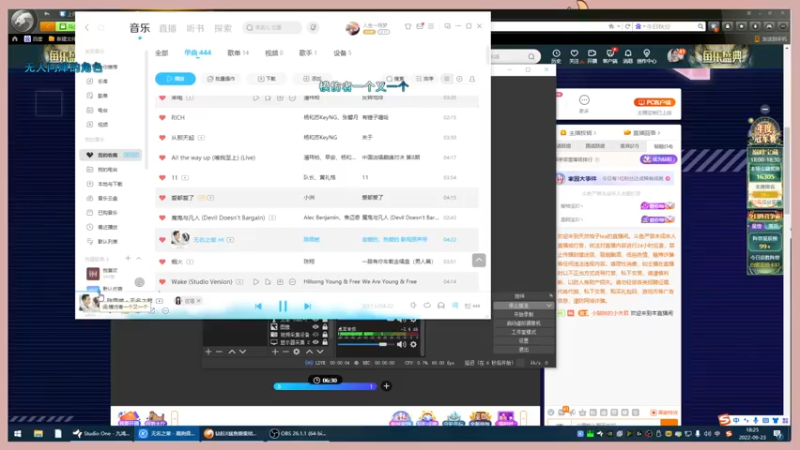Viewport: 800px width, 450px height.
Task: Open the 排序 sort dropdown
Action: point(424,79)
